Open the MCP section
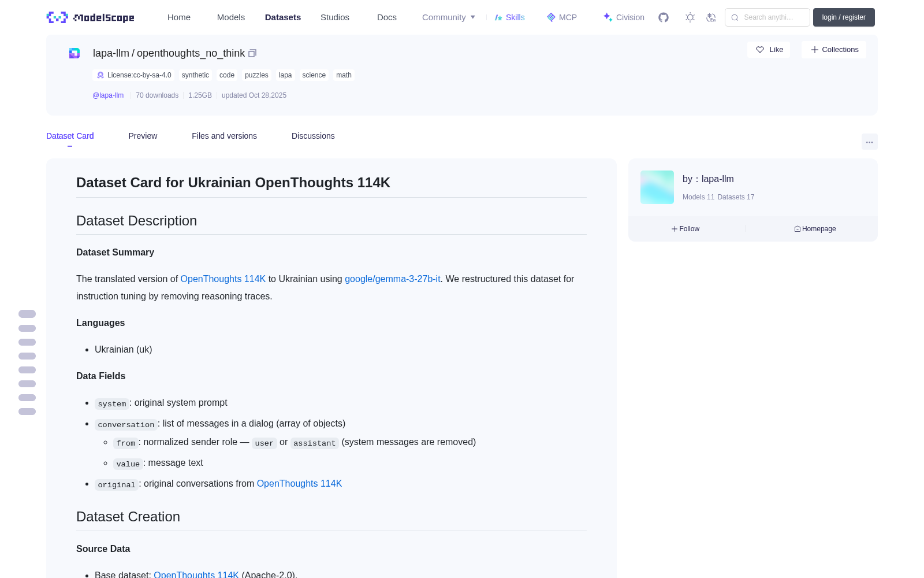924x578 pixels. [x=561, y=17]
